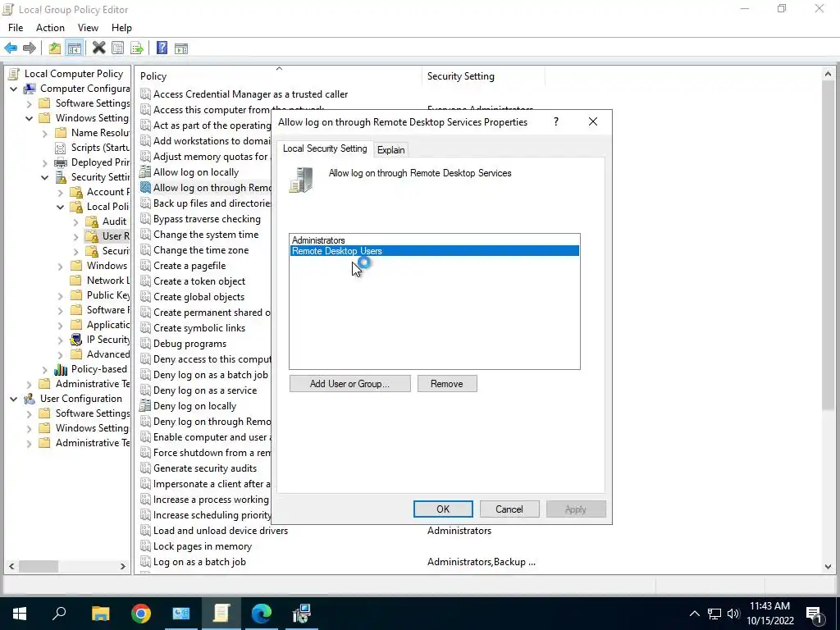Open the View menu
This screenshot has width=840, height=630.
[88, 28]
